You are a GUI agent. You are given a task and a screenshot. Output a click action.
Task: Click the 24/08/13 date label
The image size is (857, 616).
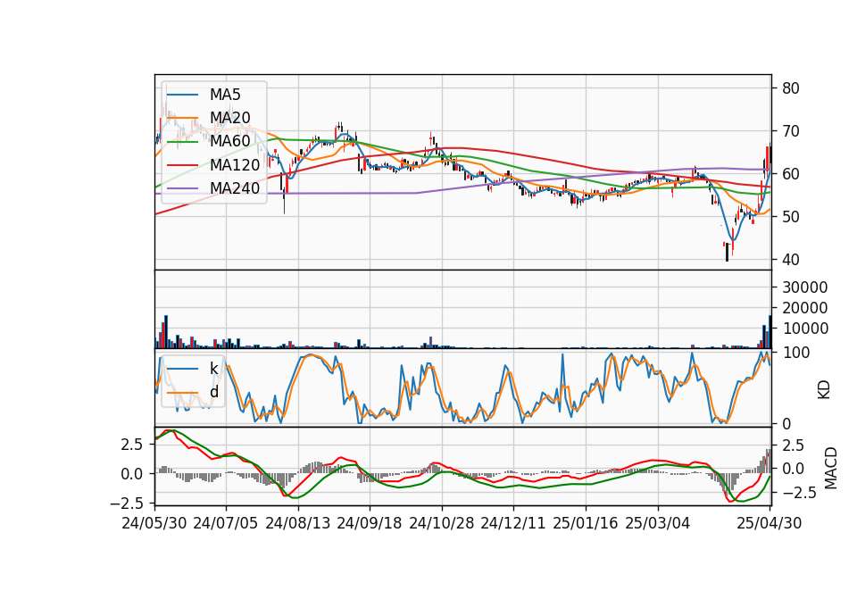point(298,524)
